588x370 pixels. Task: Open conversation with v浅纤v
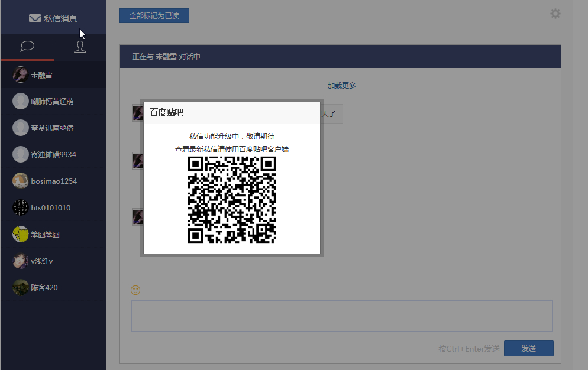click(54, 261)
